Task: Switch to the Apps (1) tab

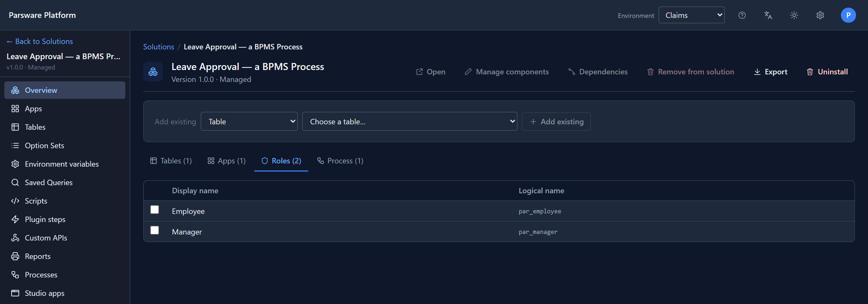Action: [x=226, y=161]
